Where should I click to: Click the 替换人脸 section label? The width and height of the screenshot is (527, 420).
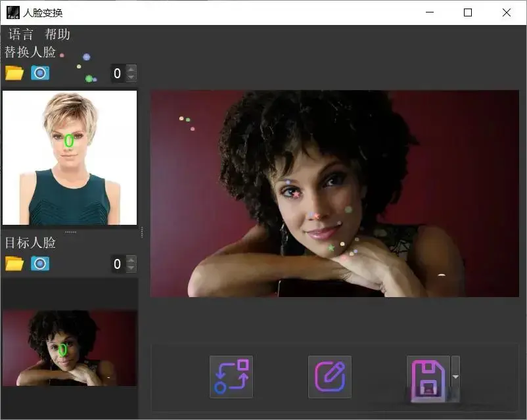pos(30,52)
